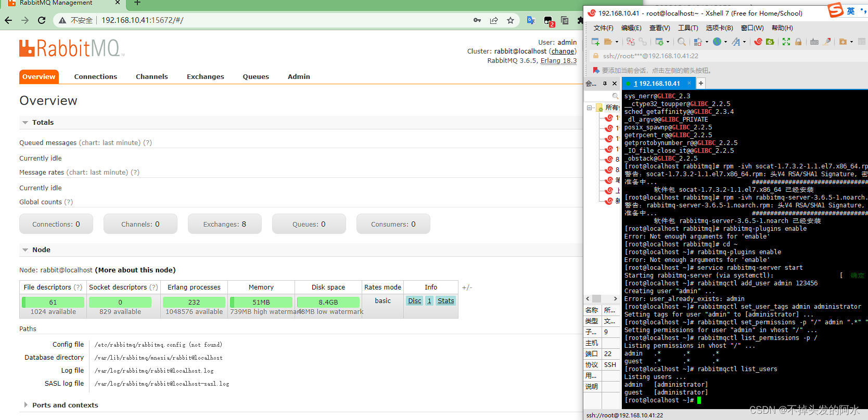Collapse the Node section
This screenshot has width=868, height=420.
25,250
